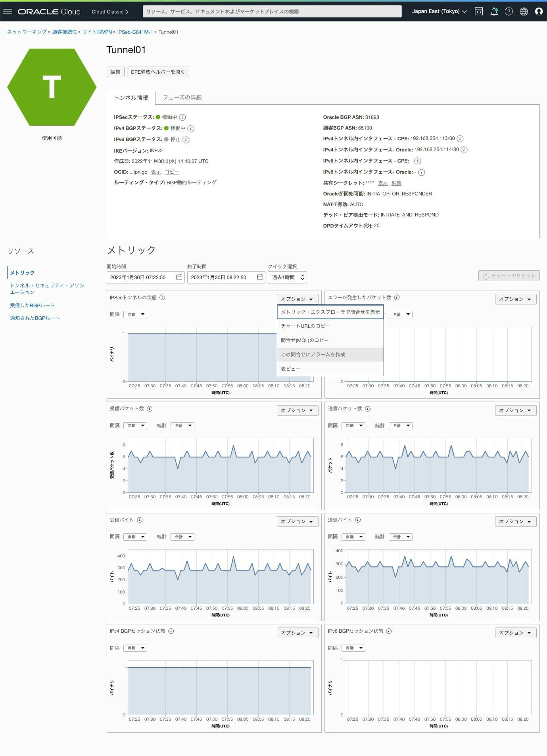Focus the top search field
The width and height of the screenshot is (547, 756).
(x=272, y=11)
